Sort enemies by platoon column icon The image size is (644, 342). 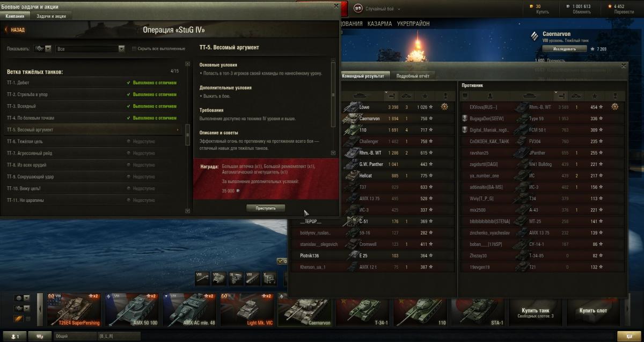[x=465, y=96]
